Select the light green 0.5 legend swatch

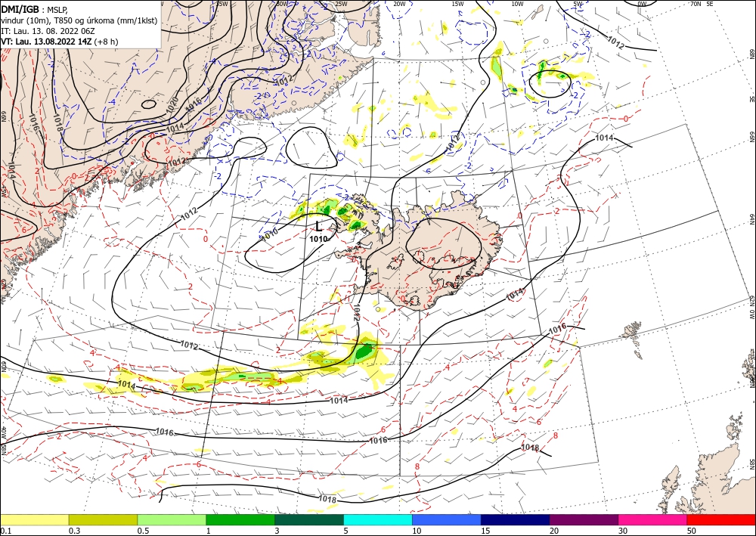coord(172,519)
